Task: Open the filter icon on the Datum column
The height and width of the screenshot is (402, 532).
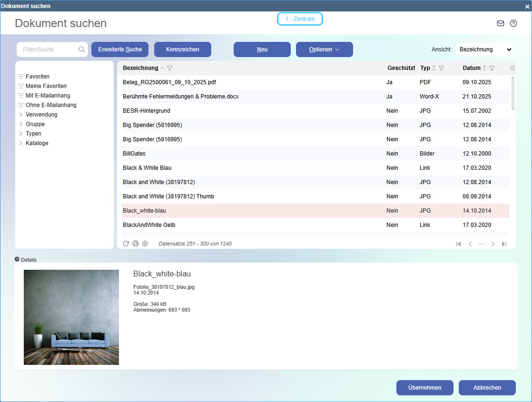Action: [492, 68]
